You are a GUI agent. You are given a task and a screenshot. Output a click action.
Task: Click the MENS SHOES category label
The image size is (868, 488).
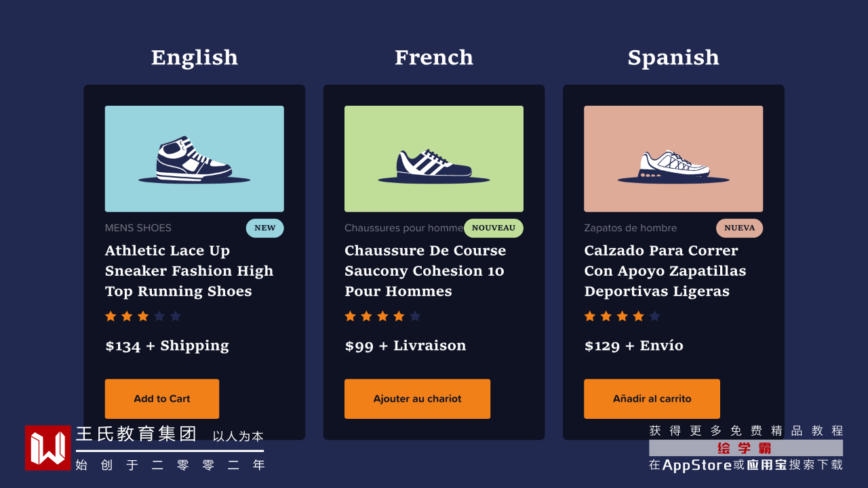(138, 228)
